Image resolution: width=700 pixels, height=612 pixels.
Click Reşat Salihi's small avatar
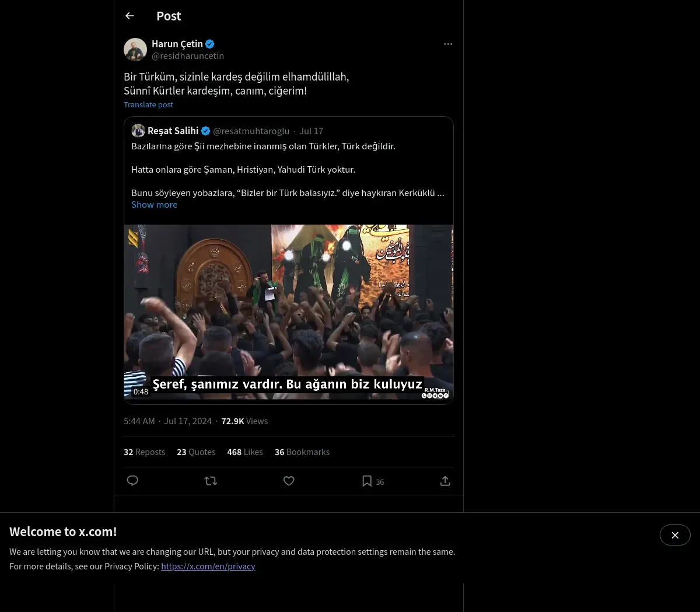(138, 131)
